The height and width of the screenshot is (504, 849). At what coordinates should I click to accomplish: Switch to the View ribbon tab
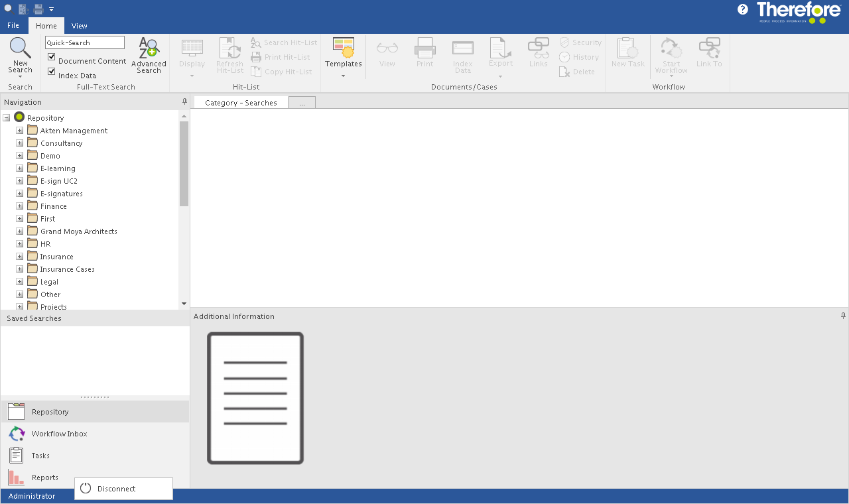pos(80,26)
